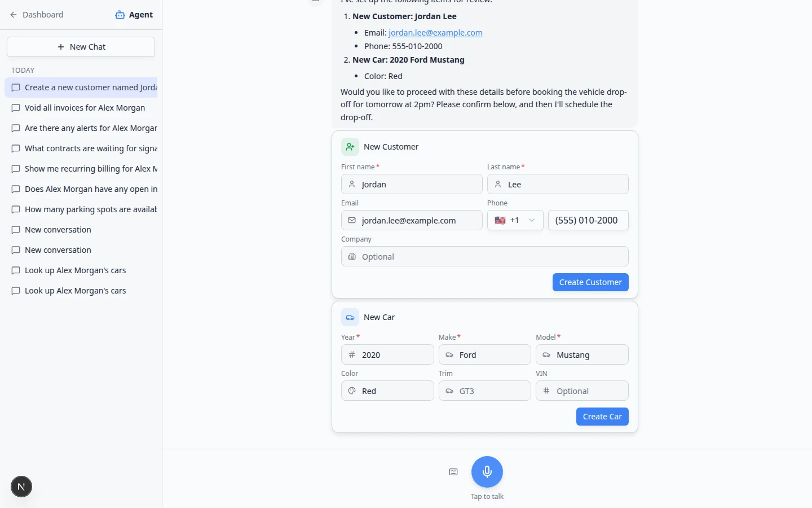Start a New Chat
This screenshot has width=812, height=508.
[81, 47]
